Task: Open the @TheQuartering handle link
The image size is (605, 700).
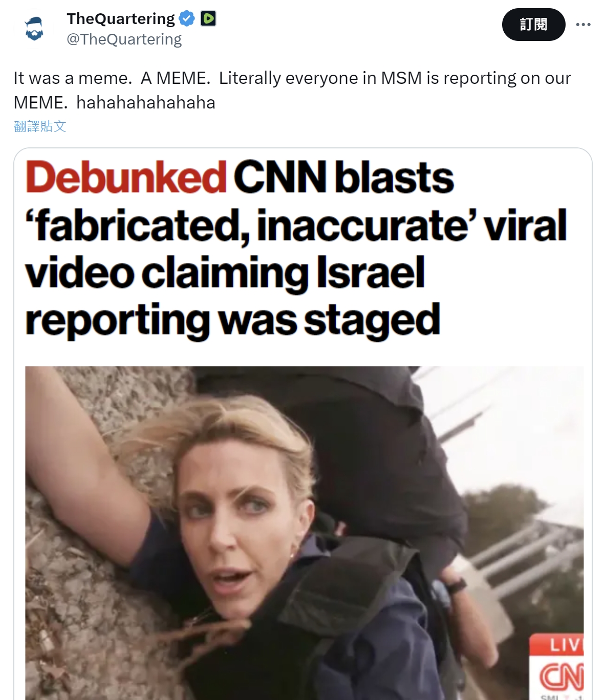Action: (124, 39)
